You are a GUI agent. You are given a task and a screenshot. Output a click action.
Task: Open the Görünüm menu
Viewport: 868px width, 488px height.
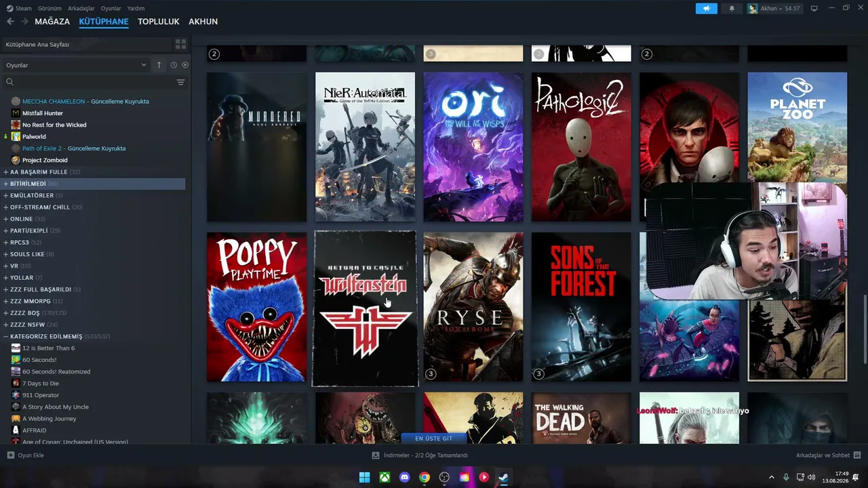[50, 8]
